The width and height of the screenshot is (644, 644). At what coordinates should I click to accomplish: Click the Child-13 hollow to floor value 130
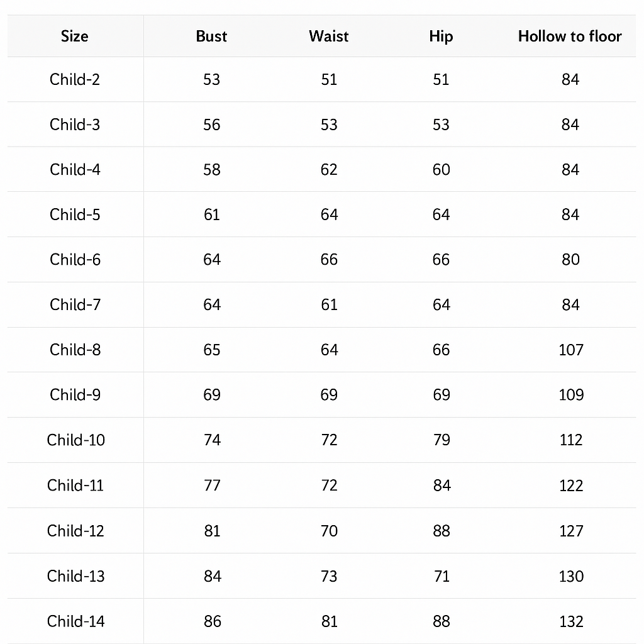(x=571, y=576)
